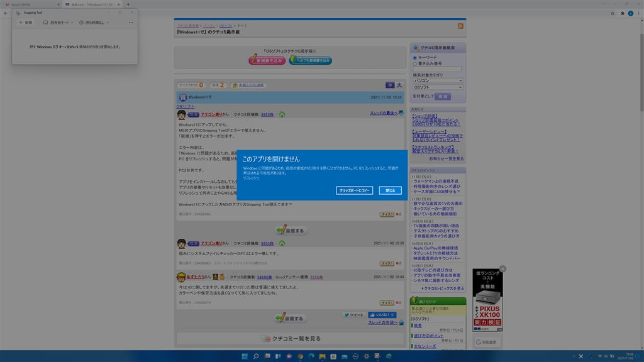Open File Explorer from the taskbar
This screenshot has height=362, width=644.
coord(323,356)
